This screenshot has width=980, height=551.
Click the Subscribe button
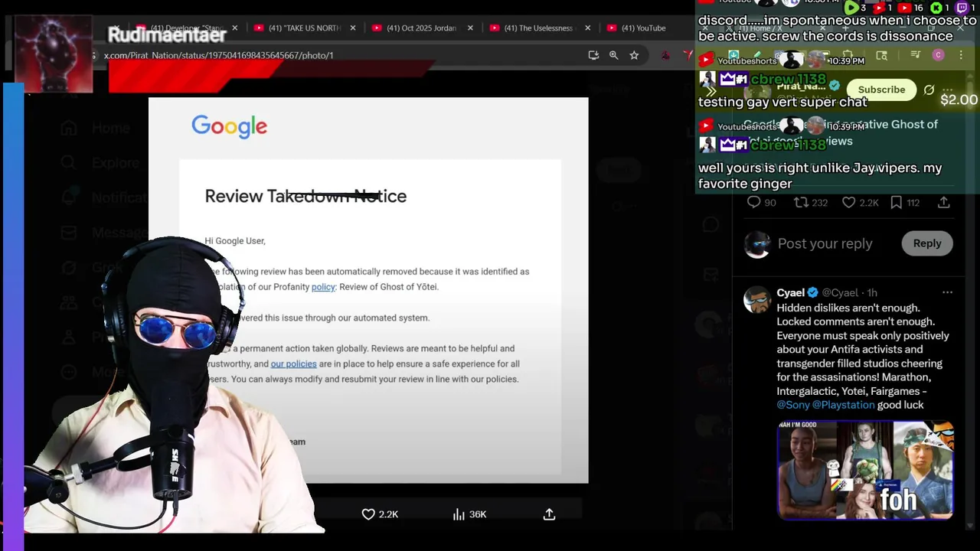point(881,90)
